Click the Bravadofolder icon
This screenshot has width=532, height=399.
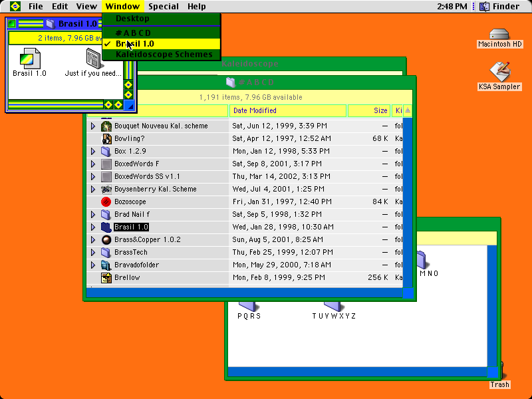point(106,265)
